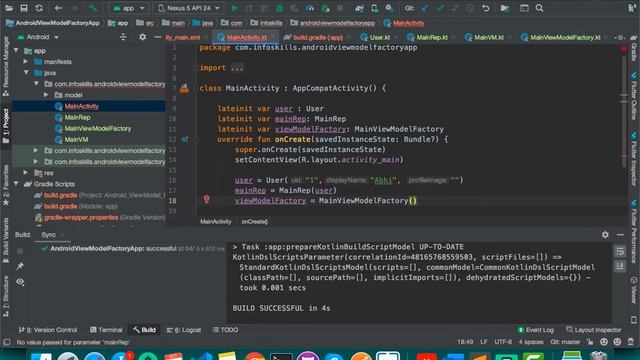Click the Open file toolbar icon
Viewport: 640px width, 360px height.
[x=9, y=8]
